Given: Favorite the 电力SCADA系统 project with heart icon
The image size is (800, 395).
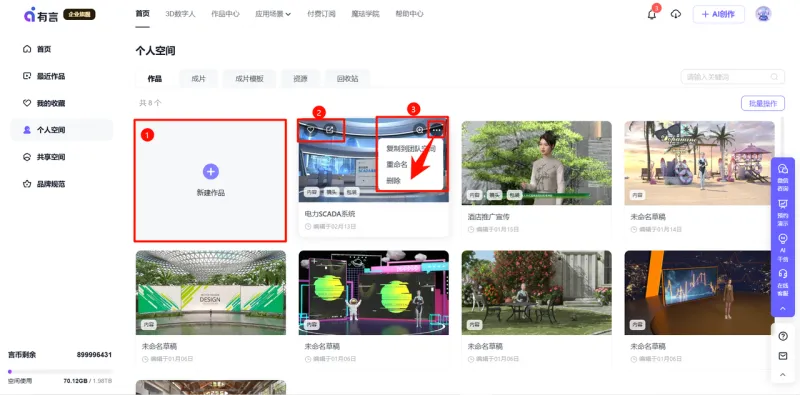Looking at the screenshot, I should 310,130.
